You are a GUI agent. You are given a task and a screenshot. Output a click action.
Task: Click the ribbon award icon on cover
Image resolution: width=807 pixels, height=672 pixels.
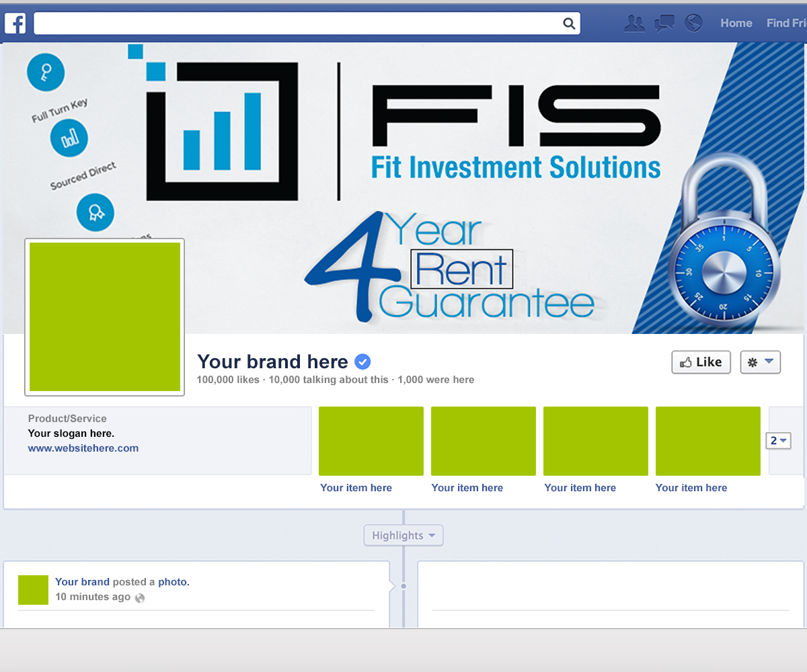[x=95, y=212]
